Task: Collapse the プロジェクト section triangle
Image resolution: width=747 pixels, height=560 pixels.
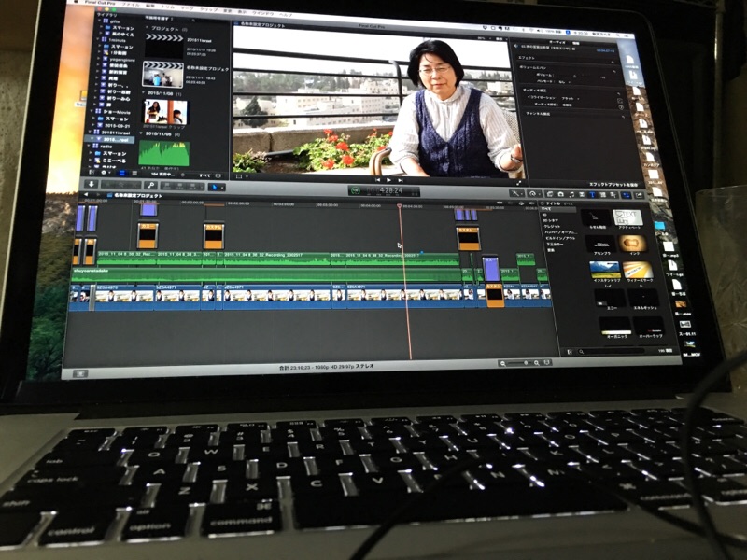Action: pos(148,29)
